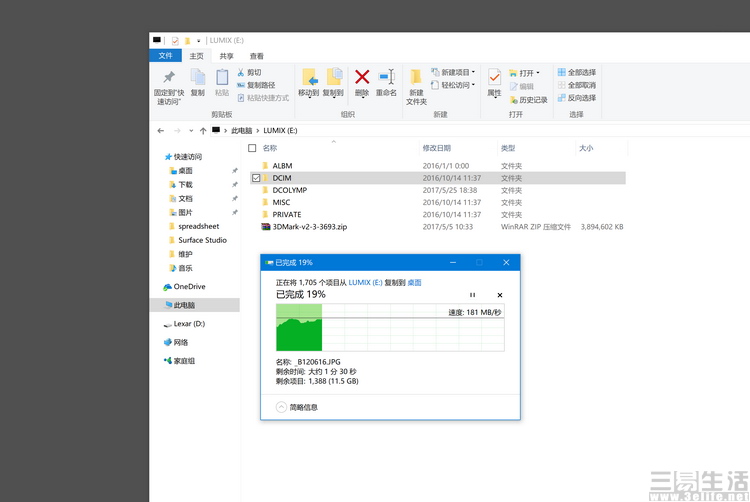750x502 pixels.
Task: Open the New item dropdown
Action: click(453, 72)
